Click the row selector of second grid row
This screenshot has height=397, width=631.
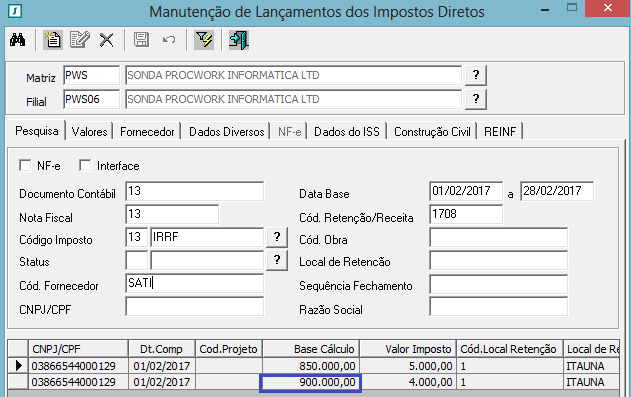[18, 382]
